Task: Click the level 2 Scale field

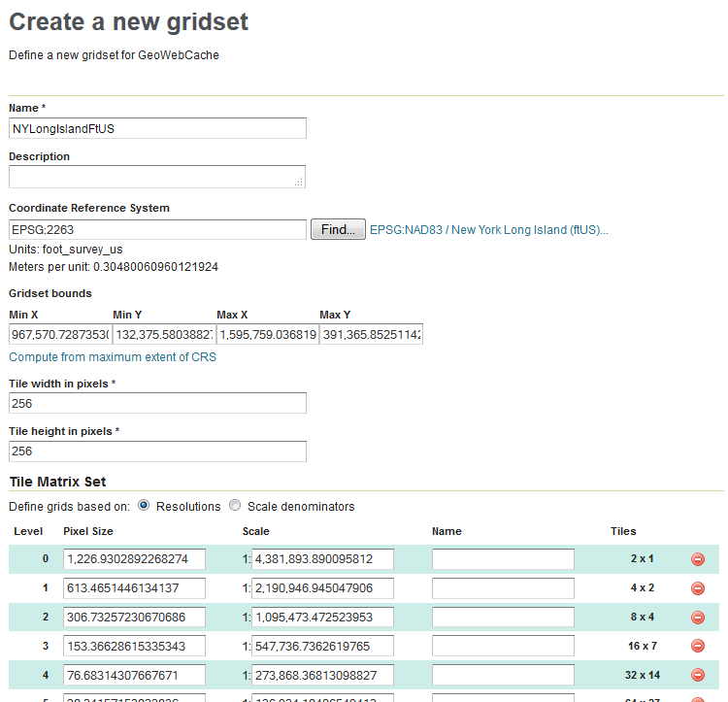Action: click(322, 618)
